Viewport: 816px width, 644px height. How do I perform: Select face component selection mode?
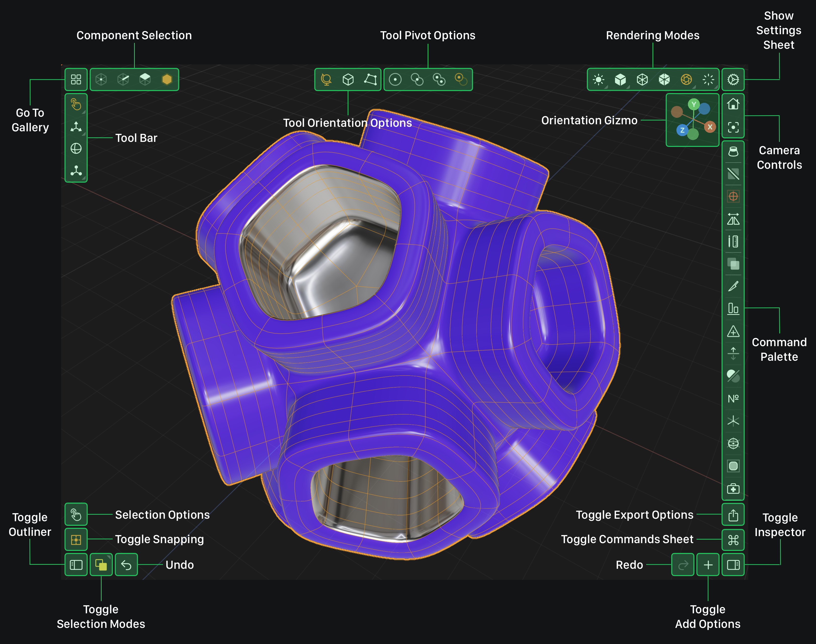click(x=145, y=79)
